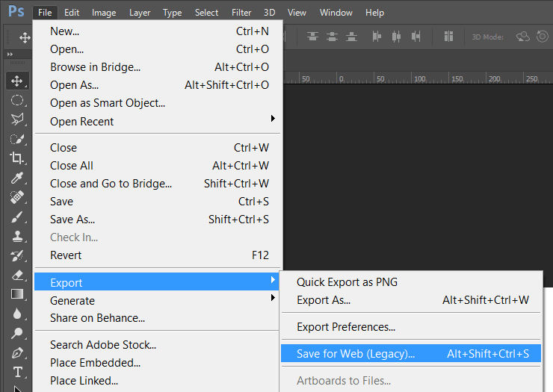Select the Eraser tool
Viewport: 553px width, 392px height.
(x=17, y=275)
